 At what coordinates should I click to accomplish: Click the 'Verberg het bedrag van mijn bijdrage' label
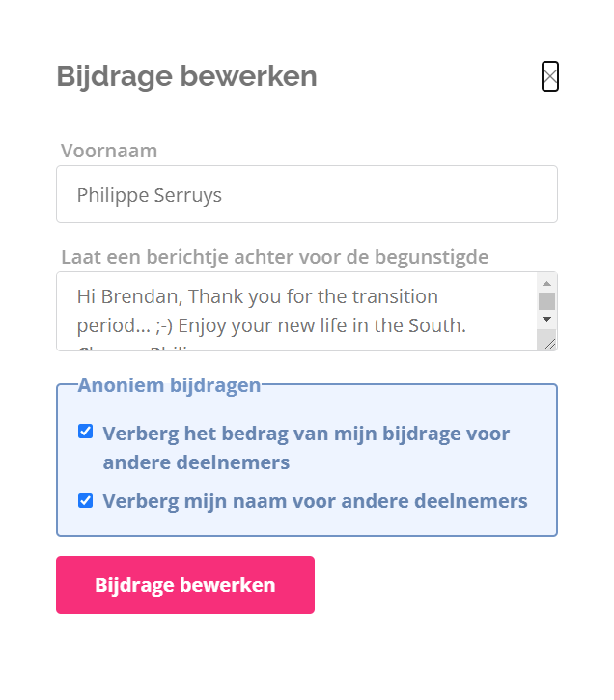306,434
